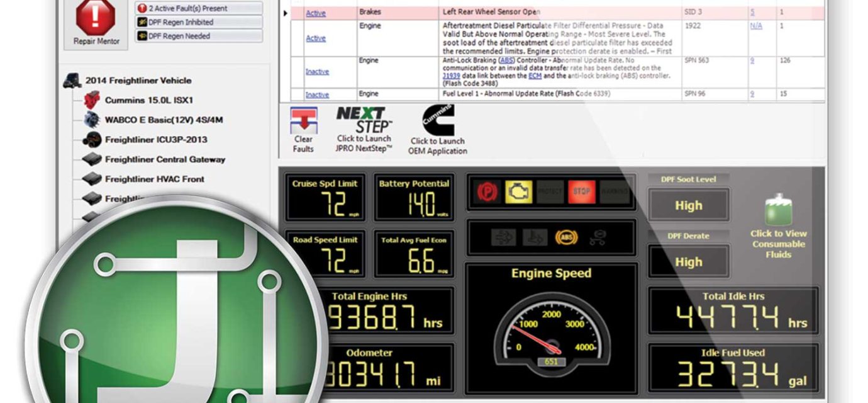The height and width of the screenshot is (403, 868).
Task: Open the Active link for the DPF pressure fault
Action: [316, 38]
